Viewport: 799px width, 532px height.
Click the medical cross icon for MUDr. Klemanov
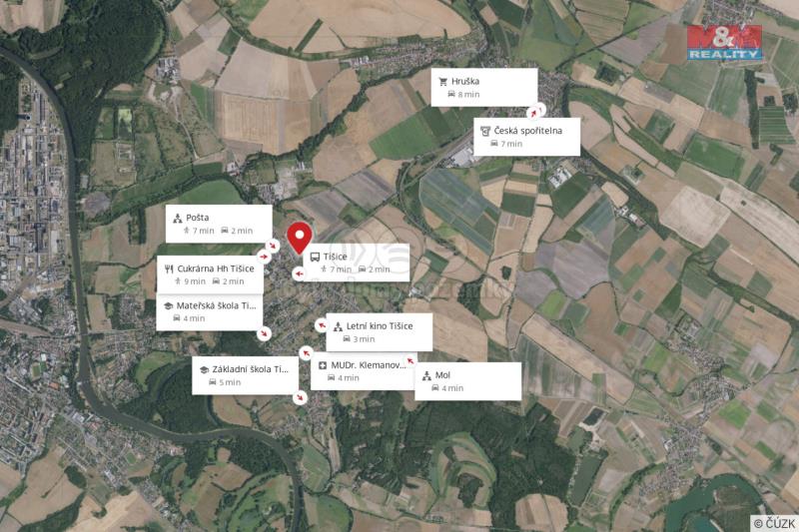click(323, 365)
